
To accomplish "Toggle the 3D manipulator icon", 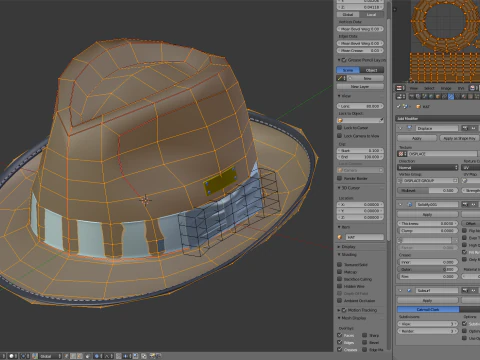I will (35, 356).
